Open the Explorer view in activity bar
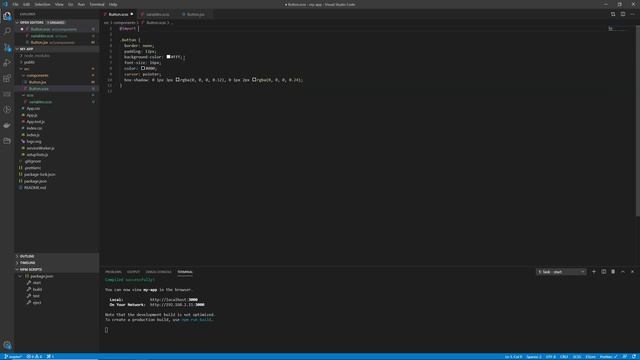Viewport: 640px width, 360px height. point(7,16)
